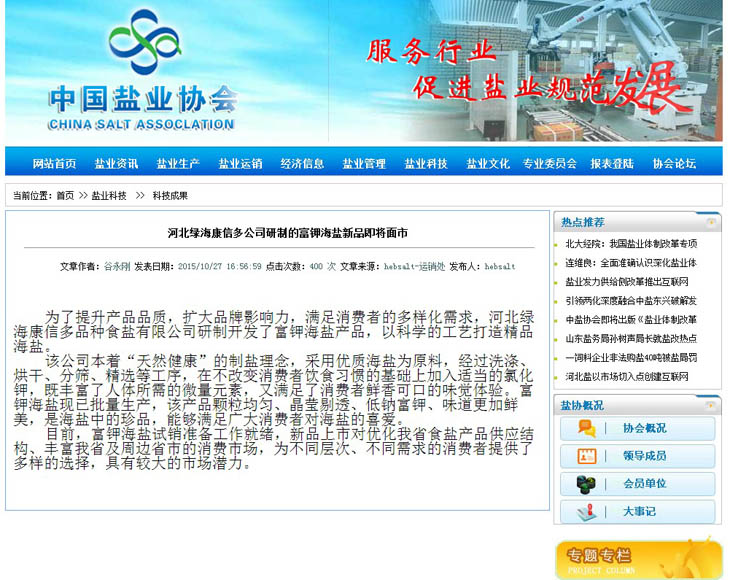This screenshot has width=730, height=580.
Task: Open hot article 中盐协会即将出版《盐业体制改革
Action: click(x=631, y=319)
